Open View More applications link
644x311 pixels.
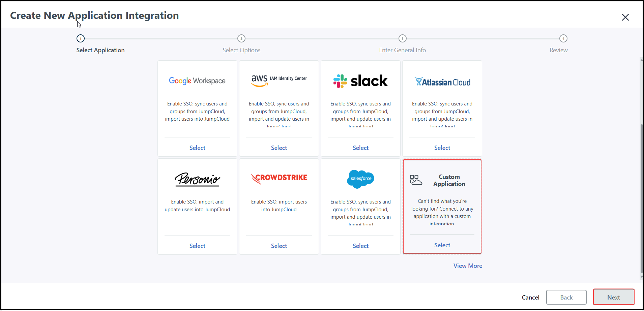point(468,266)
